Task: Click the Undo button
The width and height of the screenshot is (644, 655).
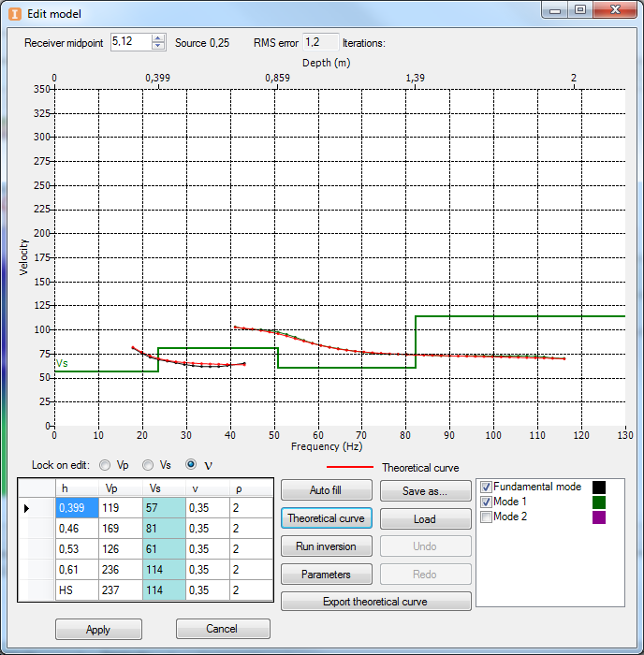Action: pos(425,546)
